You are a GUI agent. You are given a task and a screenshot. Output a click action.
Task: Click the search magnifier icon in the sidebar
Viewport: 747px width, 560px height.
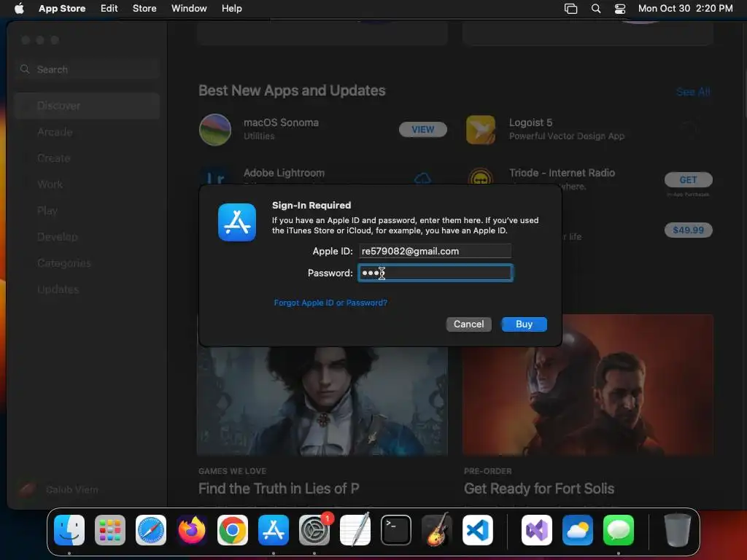tap(25, 69)
